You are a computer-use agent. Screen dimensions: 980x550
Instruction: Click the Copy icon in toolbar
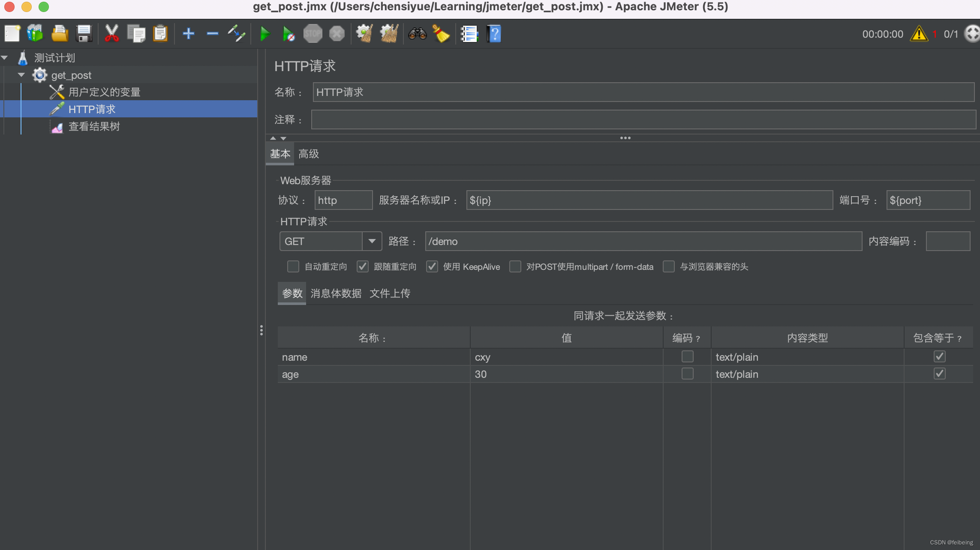tap(136, 33)
